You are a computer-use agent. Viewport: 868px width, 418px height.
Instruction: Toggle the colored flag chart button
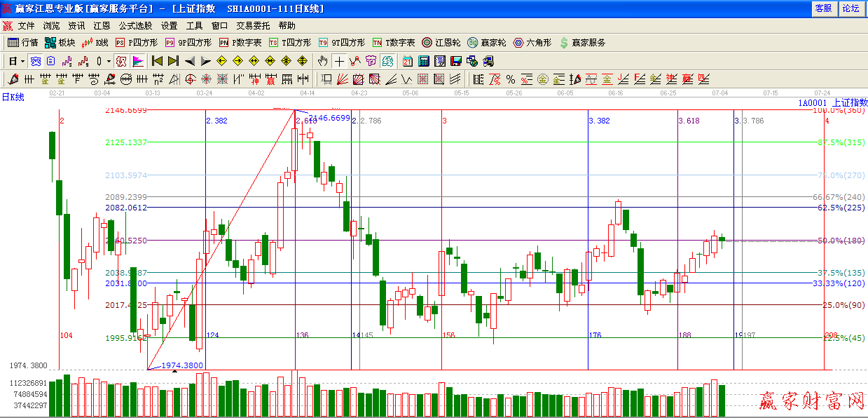pos(138,61)
